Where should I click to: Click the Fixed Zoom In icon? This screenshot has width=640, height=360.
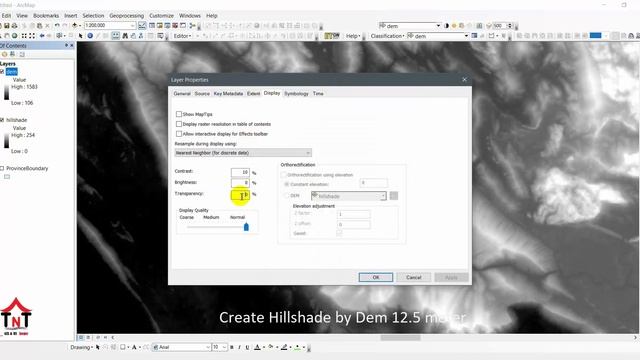tap(24, 36)
